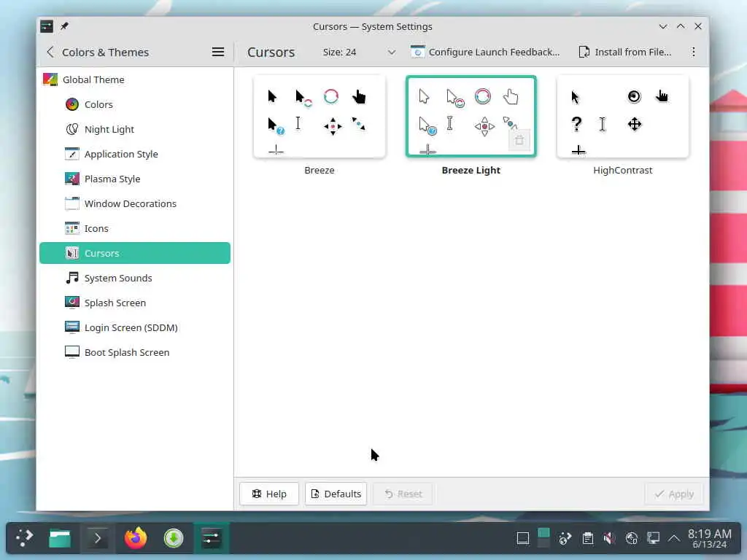This screenshot has width=747, height=560.
Task: Open Splash Screen settings
Action: pos(135,303)
